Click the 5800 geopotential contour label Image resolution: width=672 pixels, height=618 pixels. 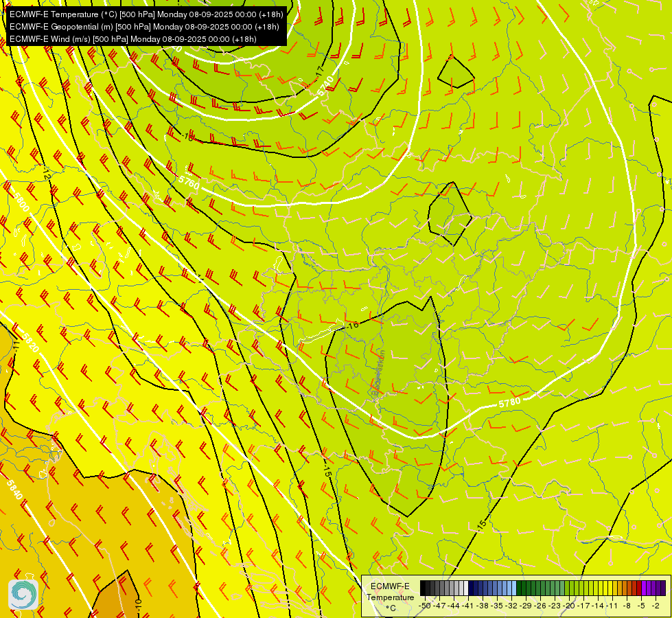[21, 202]
